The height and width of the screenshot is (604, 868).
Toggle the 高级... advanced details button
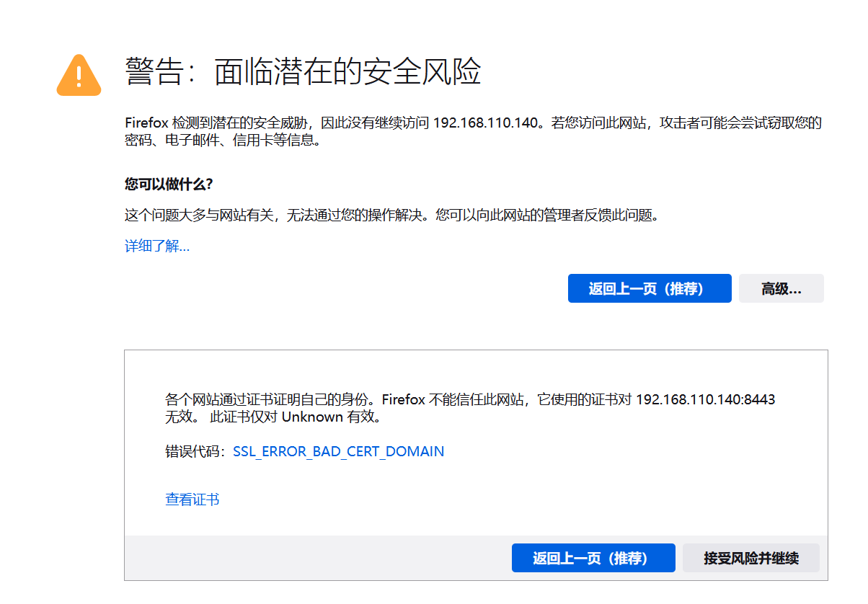781,288
